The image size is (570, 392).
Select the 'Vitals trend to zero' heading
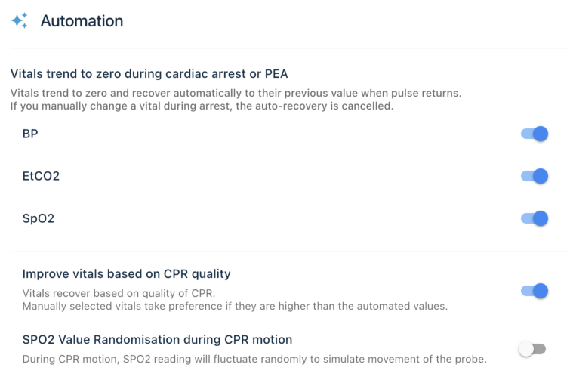coord(149,74)
